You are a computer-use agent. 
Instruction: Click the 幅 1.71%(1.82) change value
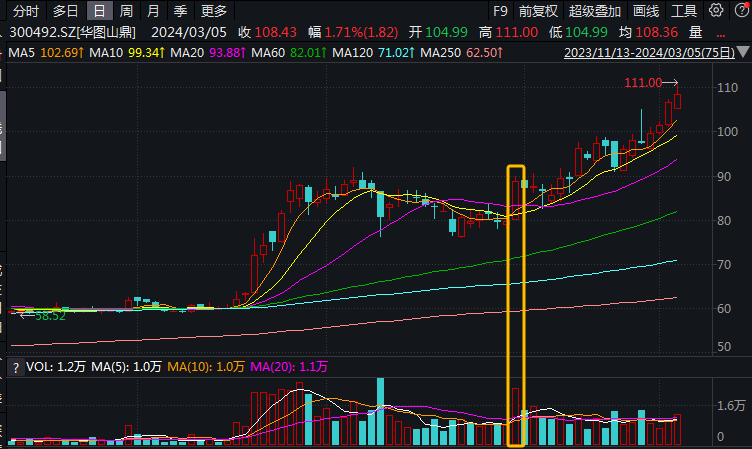tap(353, 32)
